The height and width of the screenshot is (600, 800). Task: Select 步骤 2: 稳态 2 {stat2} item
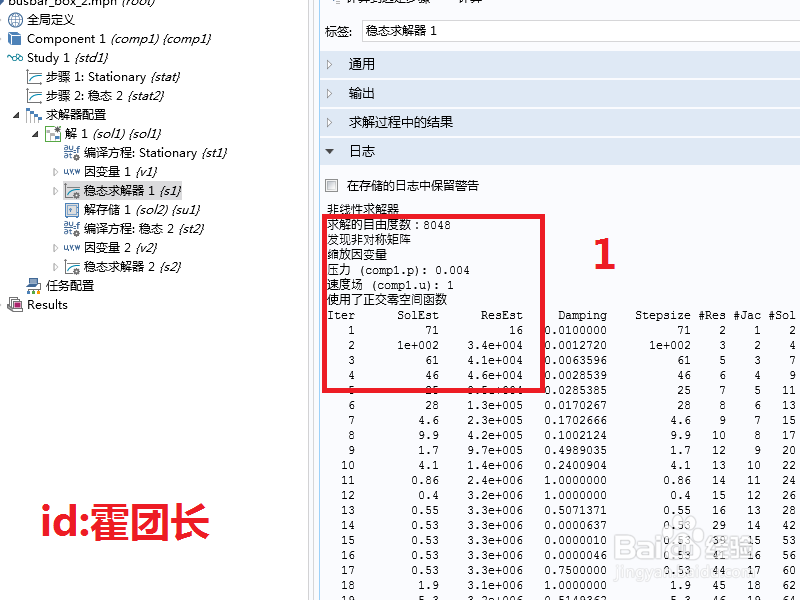[x=105, y=96]
